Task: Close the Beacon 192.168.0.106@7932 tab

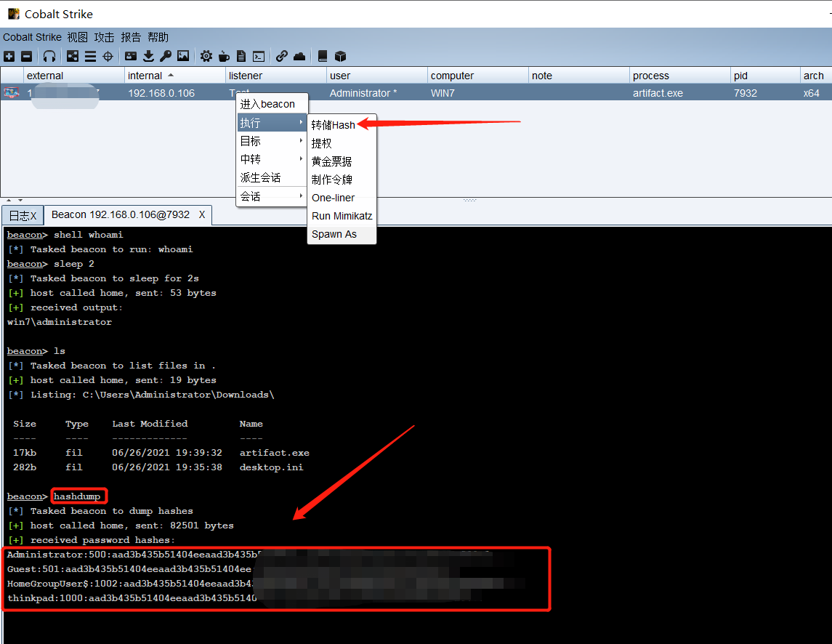Action: [202, 214]
